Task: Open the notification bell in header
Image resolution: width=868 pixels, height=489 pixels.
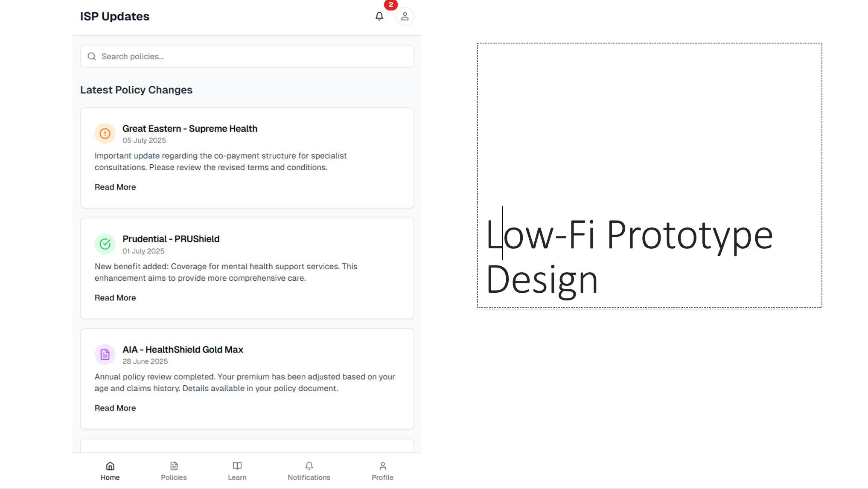Action: [x=379, y=16]
